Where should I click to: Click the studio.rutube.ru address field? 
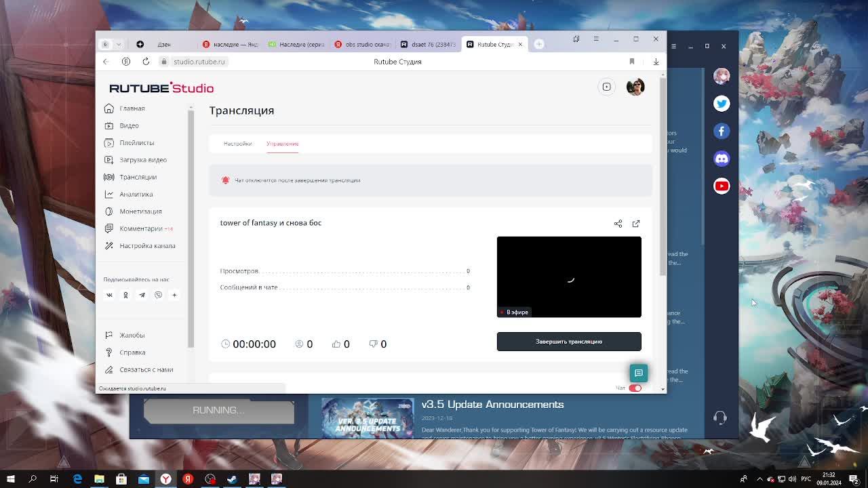point(199,62)
